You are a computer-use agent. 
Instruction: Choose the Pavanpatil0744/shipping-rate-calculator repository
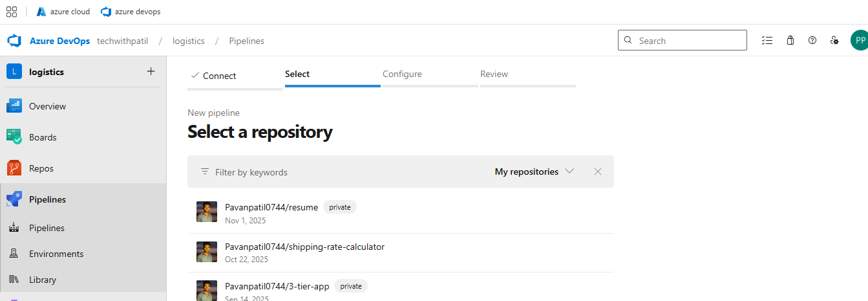click(304, 247)
